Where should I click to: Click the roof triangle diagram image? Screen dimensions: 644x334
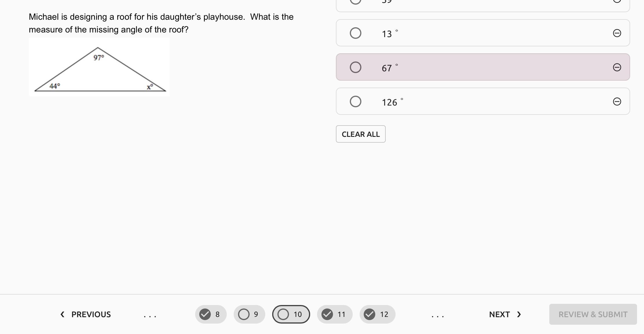tap(99, 67)
